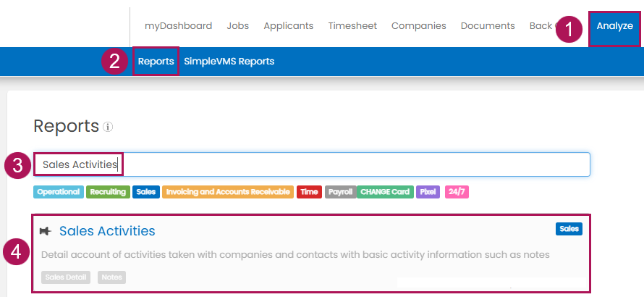Click the Sales Activities report description text
Viewport: 644px width, 297px height.
pos(295,255)
